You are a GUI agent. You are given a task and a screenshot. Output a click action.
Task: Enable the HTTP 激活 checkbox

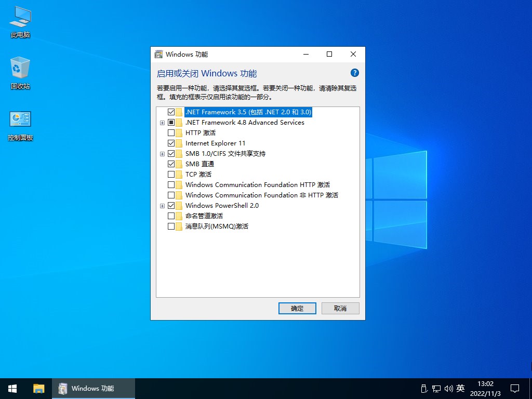[171, 133]
